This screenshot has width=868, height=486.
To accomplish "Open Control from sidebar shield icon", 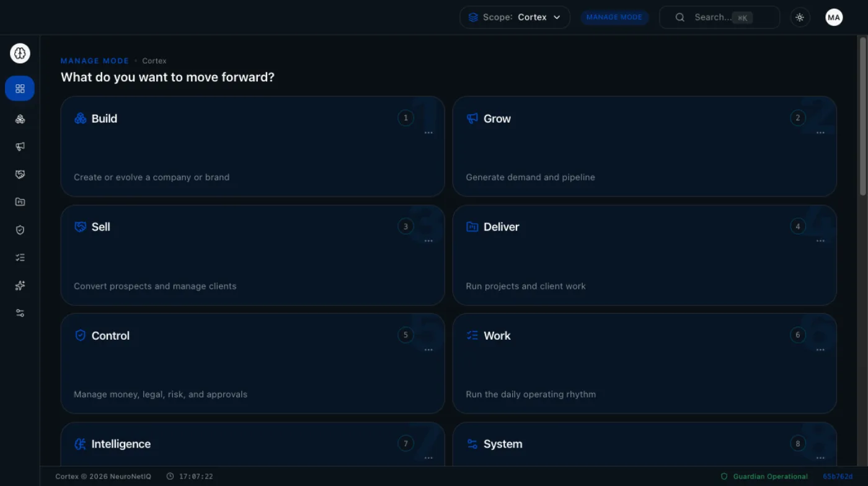I will pos(20,230).
